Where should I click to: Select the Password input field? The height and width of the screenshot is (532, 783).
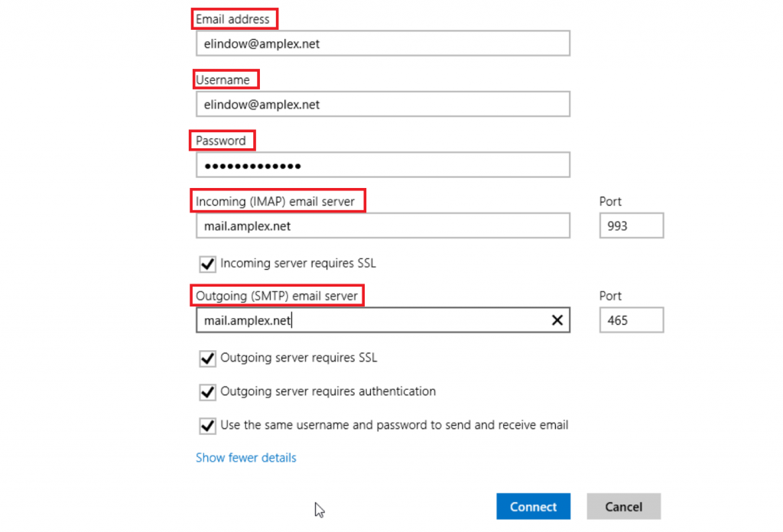(382, 164)
